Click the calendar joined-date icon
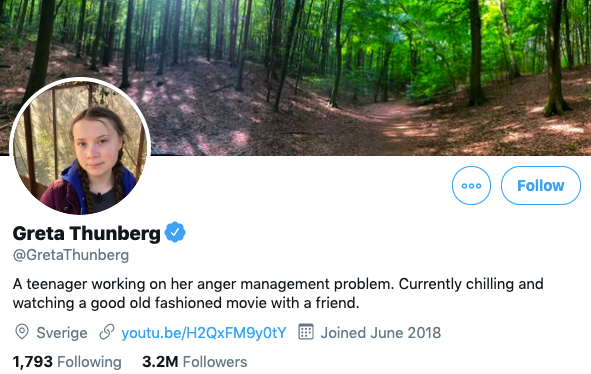591x374 pixels. coord(306,332)
